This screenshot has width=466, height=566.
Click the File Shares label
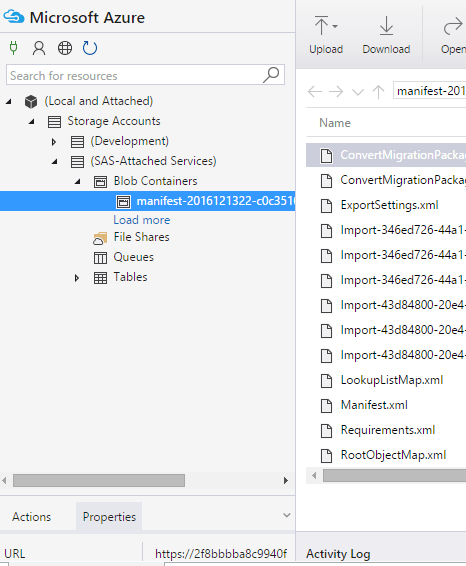[141, 237]
